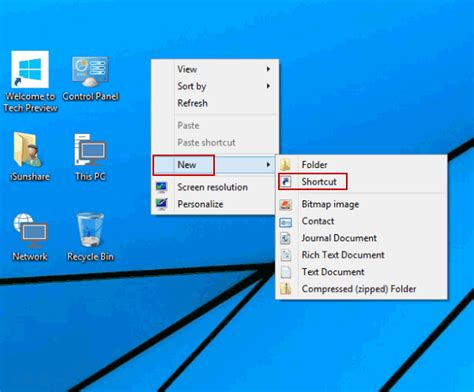Click the 'This PC' icon label
474x392 pixels.
[x=90, y=176]
